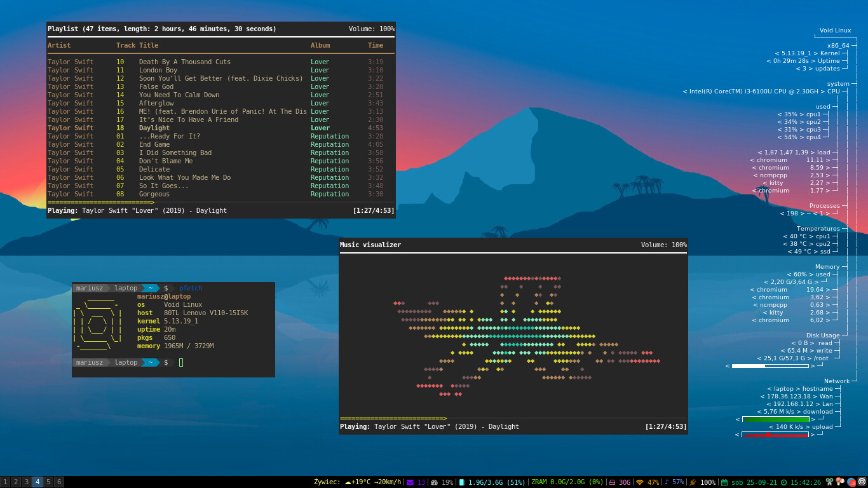The image size is (868, 488).
Task: Switch to workspace 5 in the bar
Action: point(48,482)
